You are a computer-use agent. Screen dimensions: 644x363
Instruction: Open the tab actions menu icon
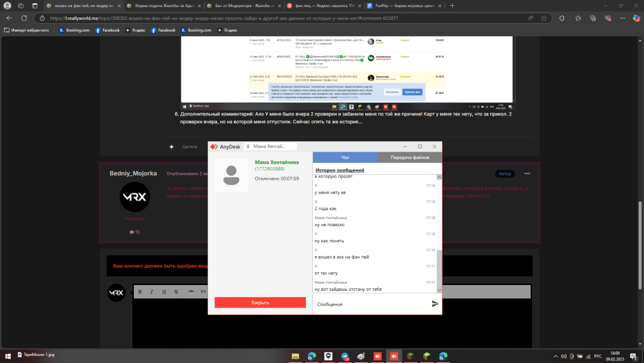coord(35,6)
